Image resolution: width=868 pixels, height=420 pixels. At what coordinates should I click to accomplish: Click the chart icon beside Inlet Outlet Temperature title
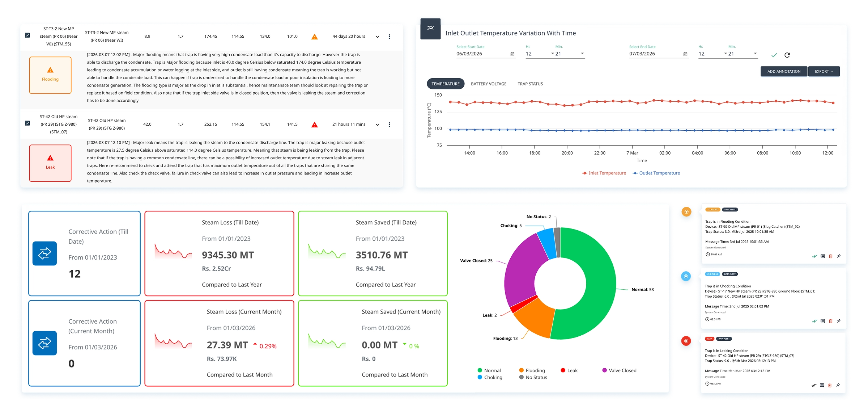click(x=430, y=28)
